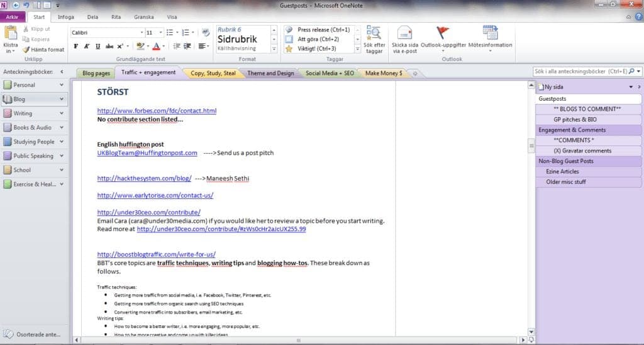This screenshot has height=345, width=644.
Task: Click UKBlogTeam@Huffingtonpost.com email link
Action: (x=147, y=152)
